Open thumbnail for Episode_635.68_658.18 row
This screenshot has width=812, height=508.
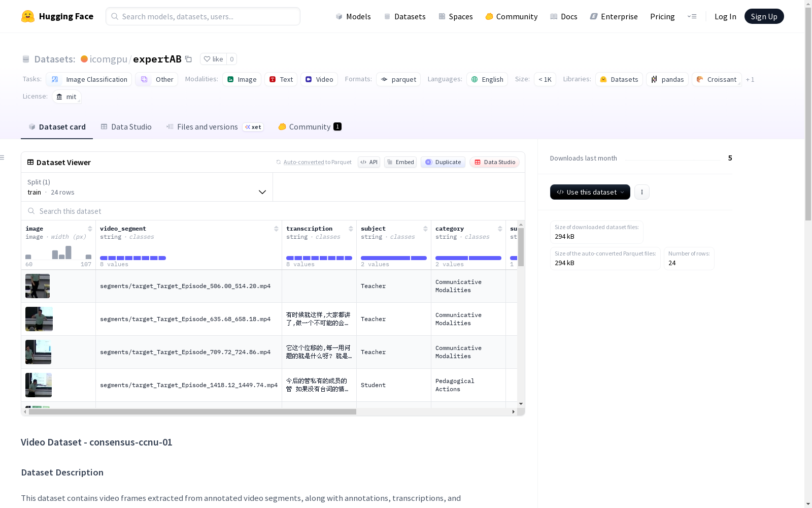[39, 319]
